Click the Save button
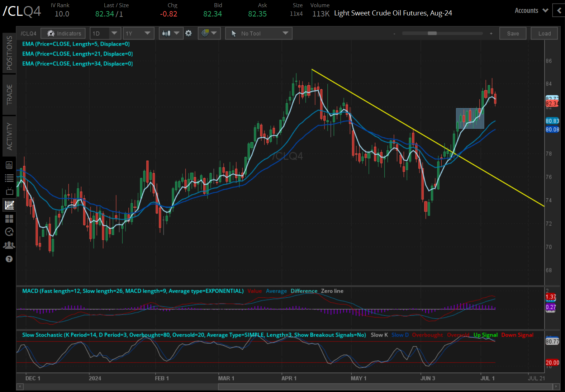The height and width of the screenshot is (392, 565). click(x=513, y=33)
